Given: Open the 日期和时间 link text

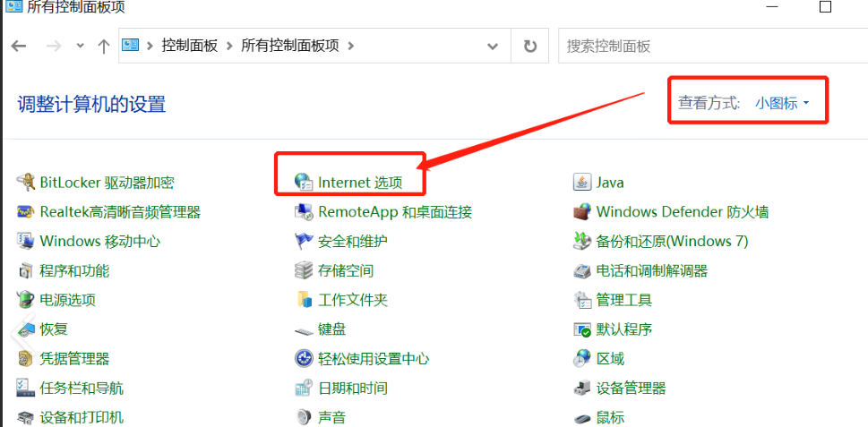Looking at the screenshot, I should [x=353, y=388].
